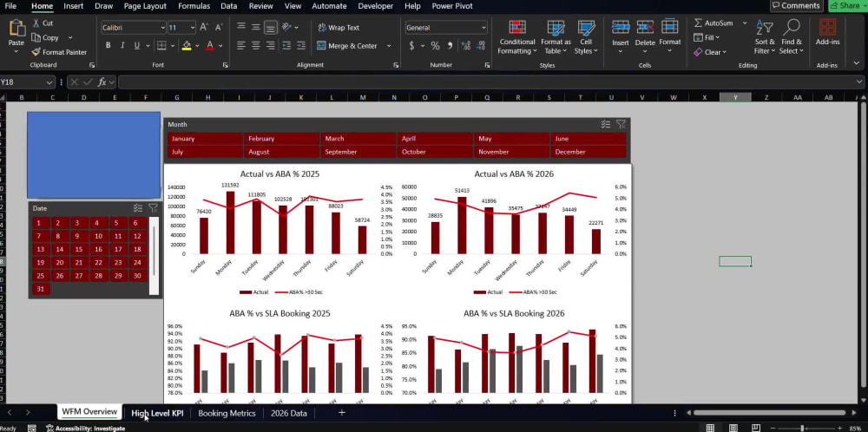Select the Format Painter brush
This screenshot has height=432, width=868.
(x=36, y=52)
